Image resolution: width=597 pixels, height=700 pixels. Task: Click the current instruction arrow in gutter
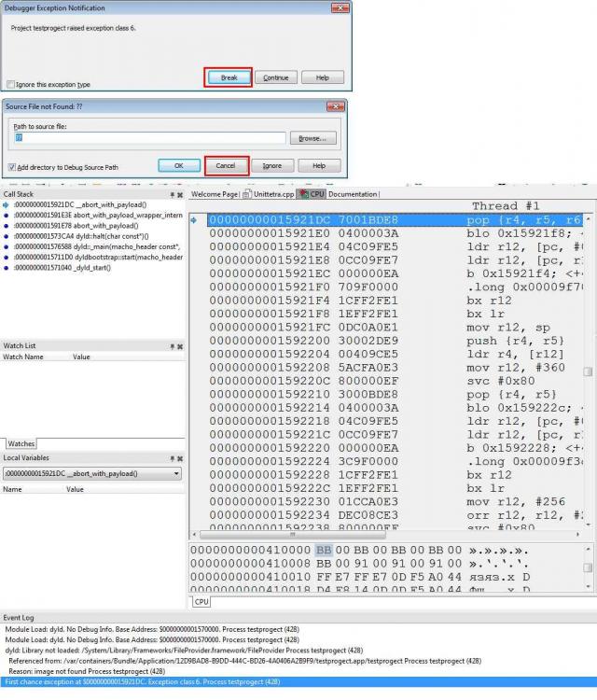(194, 220)
